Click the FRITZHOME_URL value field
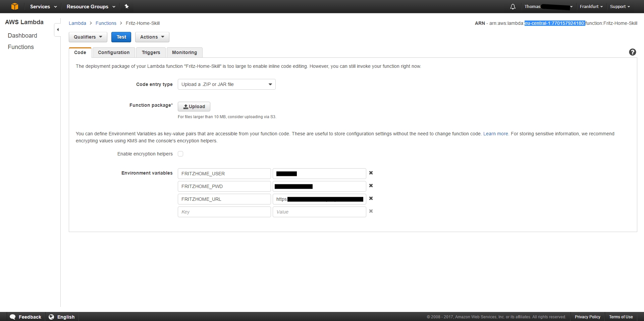 pos(319,199)
